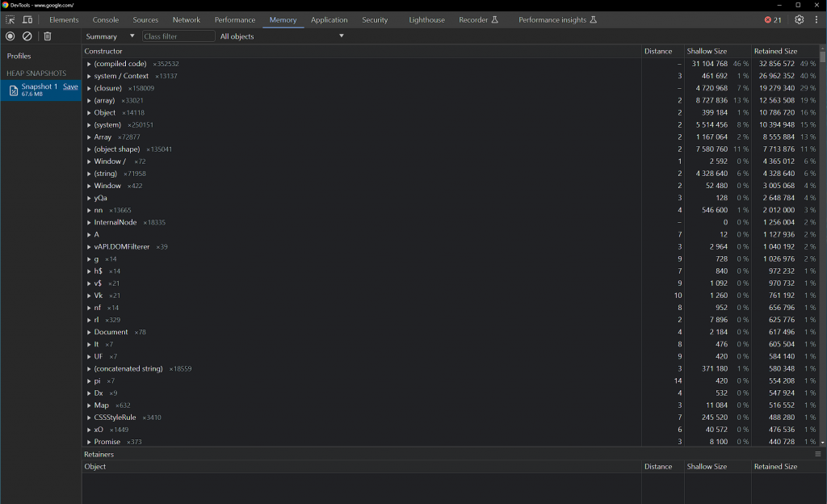Activate the inspect element picker icon
Viewport: 827px width, 504px height.
10,19
